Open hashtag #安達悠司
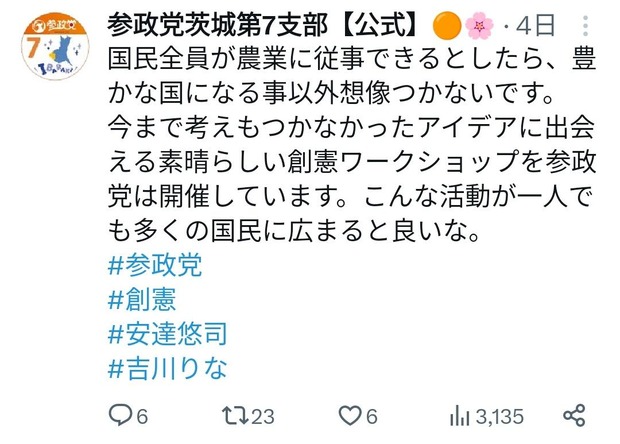Screen dimensions: 620x444 tap(168, 334)
